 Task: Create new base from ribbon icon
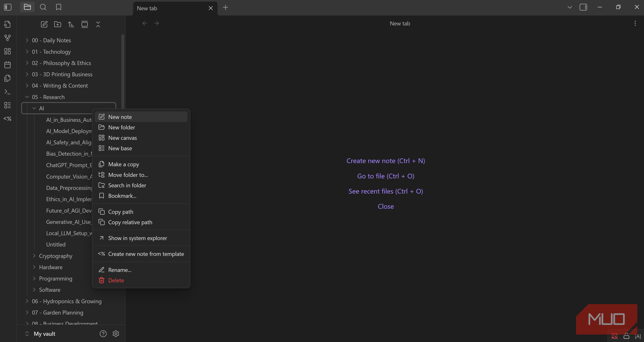7,105
